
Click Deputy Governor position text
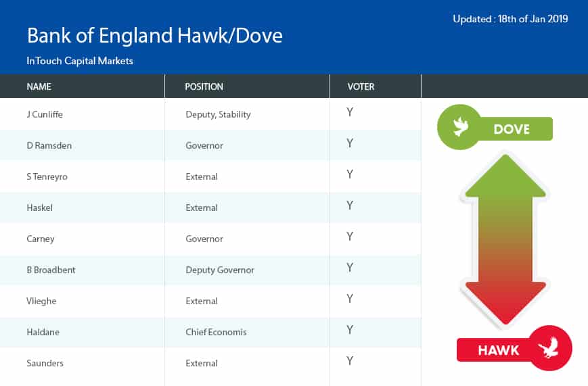pos(220,270)
